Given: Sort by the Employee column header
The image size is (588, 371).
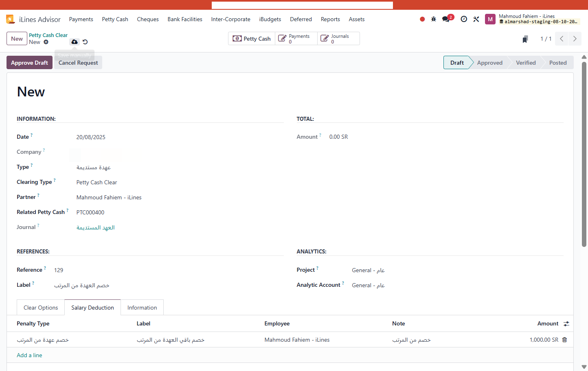Looking at the screenshot, I should [277, 323].
